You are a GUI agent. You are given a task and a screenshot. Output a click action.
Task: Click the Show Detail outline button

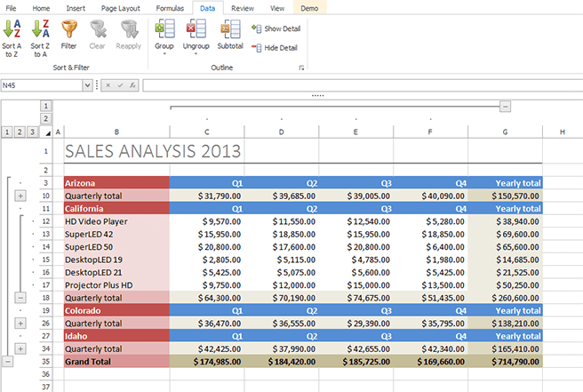(278, 28)
